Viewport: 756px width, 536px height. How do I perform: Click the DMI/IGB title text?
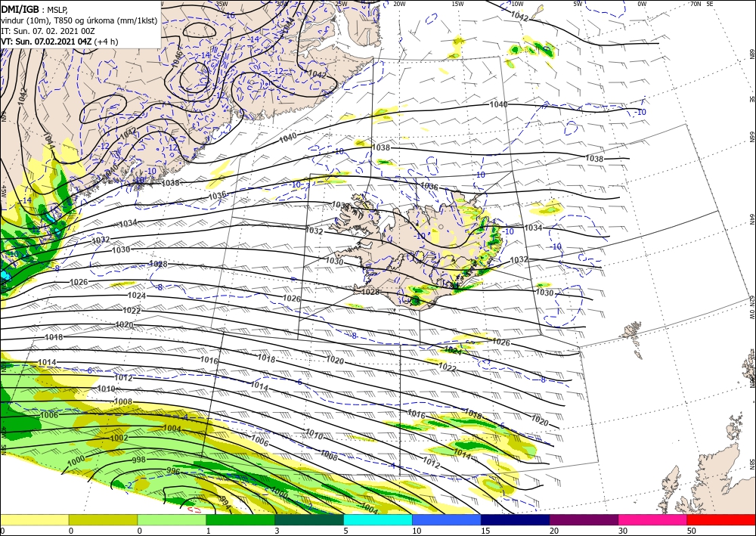[20, 9]
